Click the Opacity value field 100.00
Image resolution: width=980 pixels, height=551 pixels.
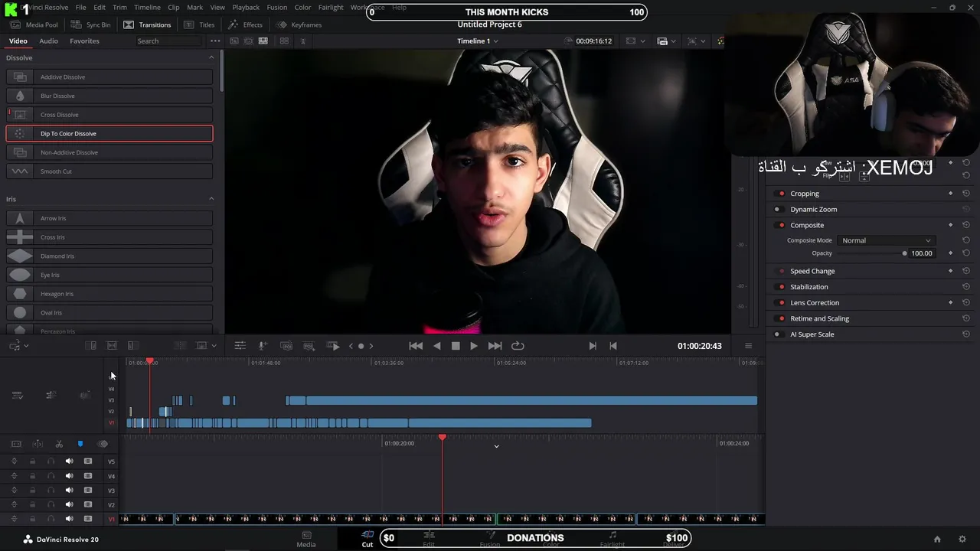(922, 253)
